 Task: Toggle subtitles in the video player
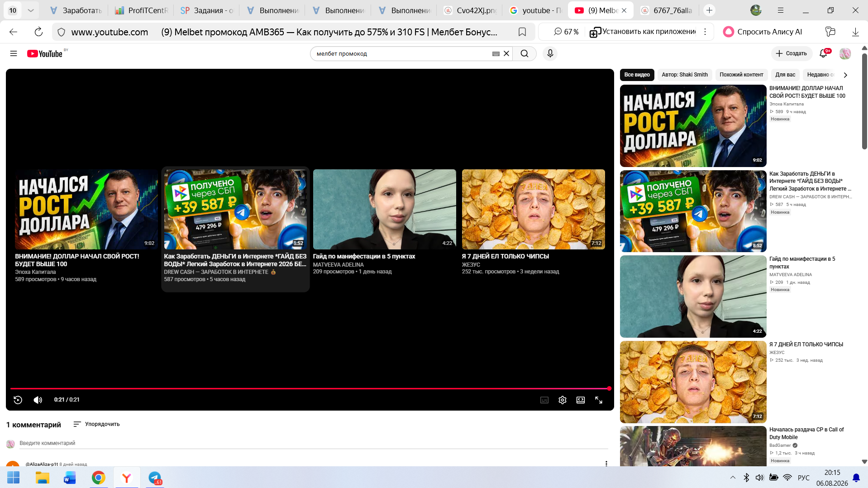[x=544, y=400]
